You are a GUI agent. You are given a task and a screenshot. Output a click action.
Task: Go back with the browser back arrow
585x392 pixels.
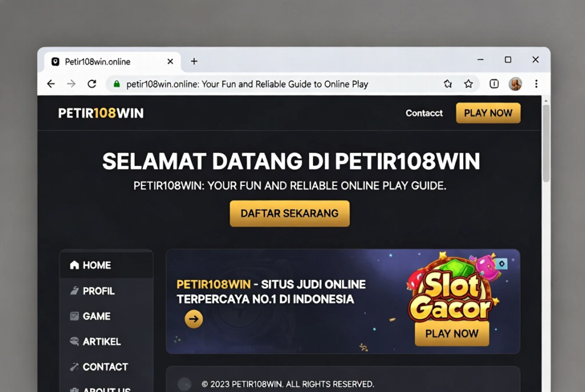[x=51, y=84]
